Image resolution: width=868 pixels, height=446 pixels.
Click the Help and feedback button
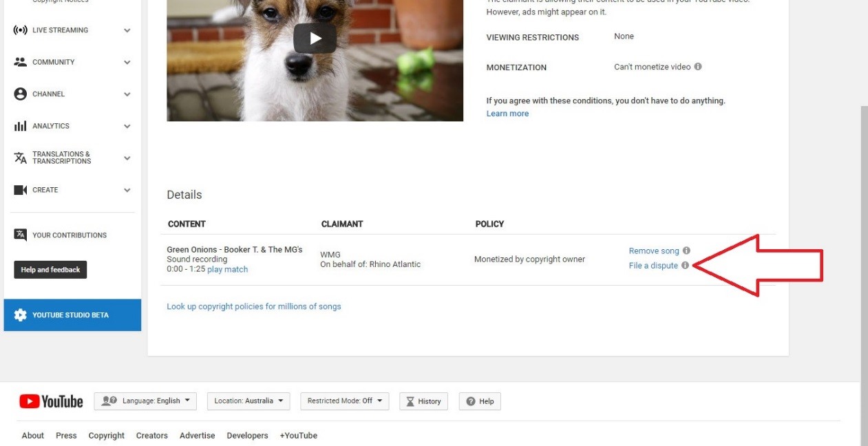50,270
